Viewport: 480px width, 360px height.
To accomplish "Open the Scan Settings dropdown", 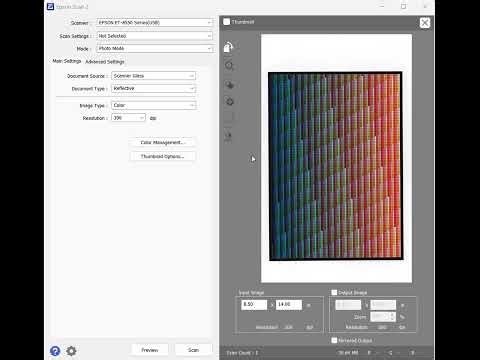I will 155,36.
